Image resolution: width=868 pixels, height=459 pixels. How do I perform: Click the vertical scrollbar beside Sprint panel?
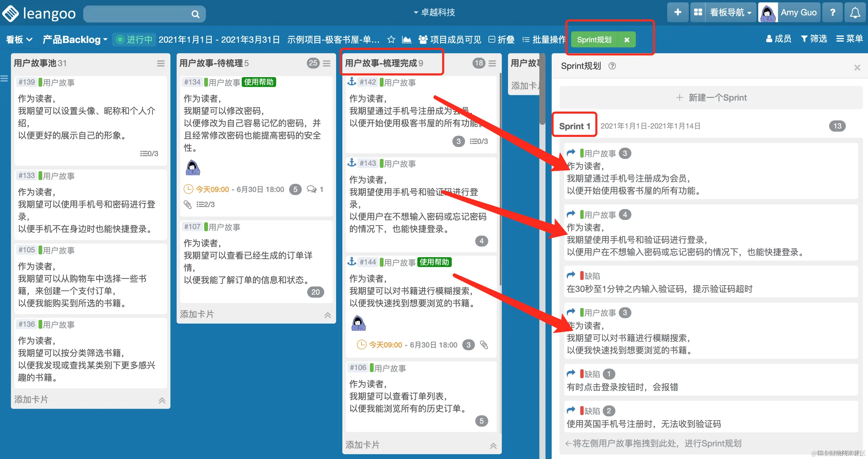click(x=542, y=89)
